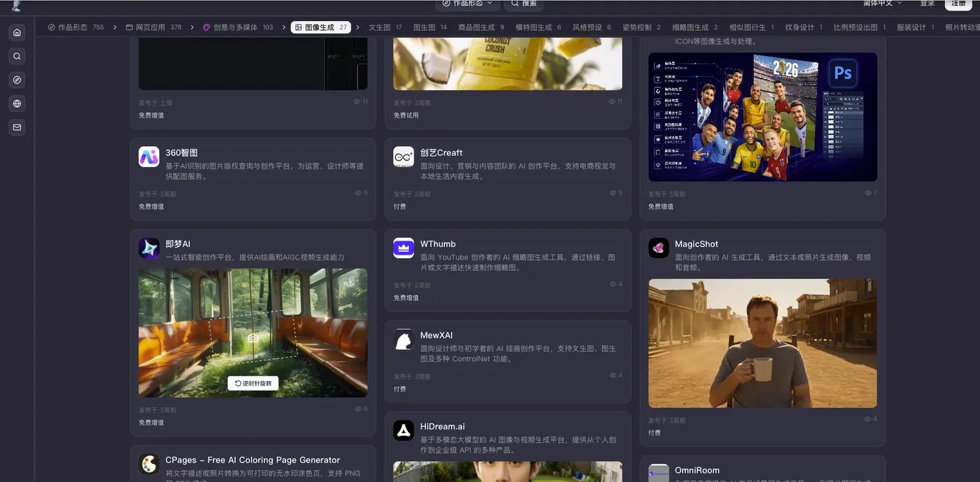This screenshot has height=482, width=980.
Task: Click the view count eye on 即梦AI card
Action: [x=358, y=409]
